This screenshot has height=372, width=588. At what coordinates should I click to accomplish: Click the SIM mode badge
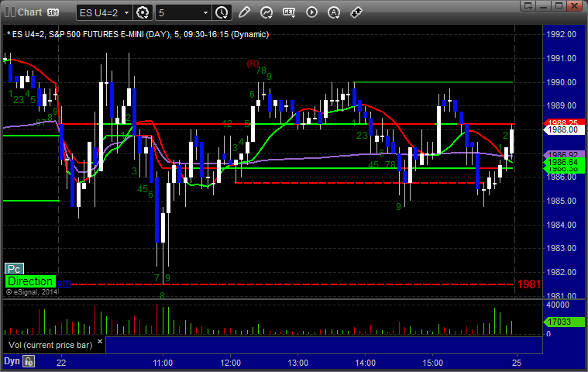[53, 12]
